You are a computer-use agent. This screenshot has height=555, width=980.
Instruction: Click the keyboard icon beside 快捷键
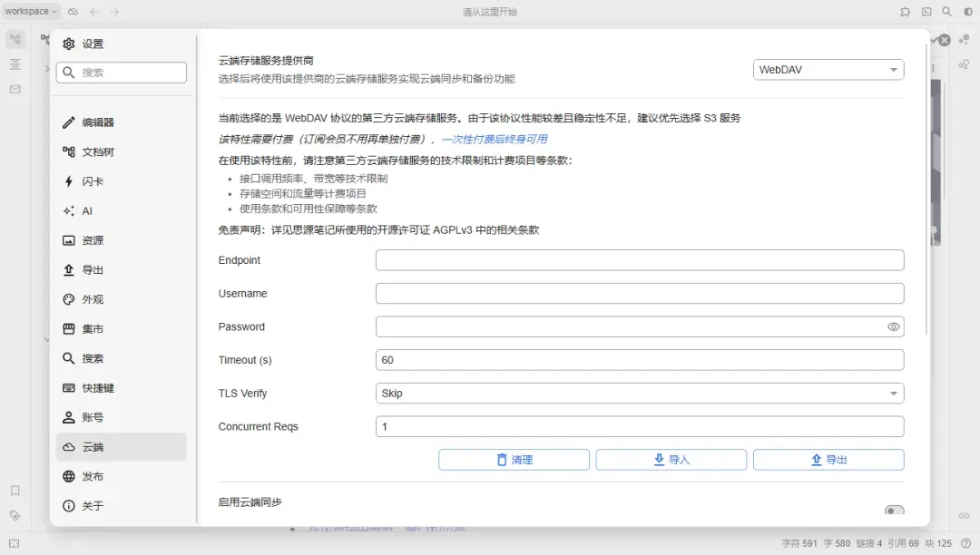(x=69, y=388)
